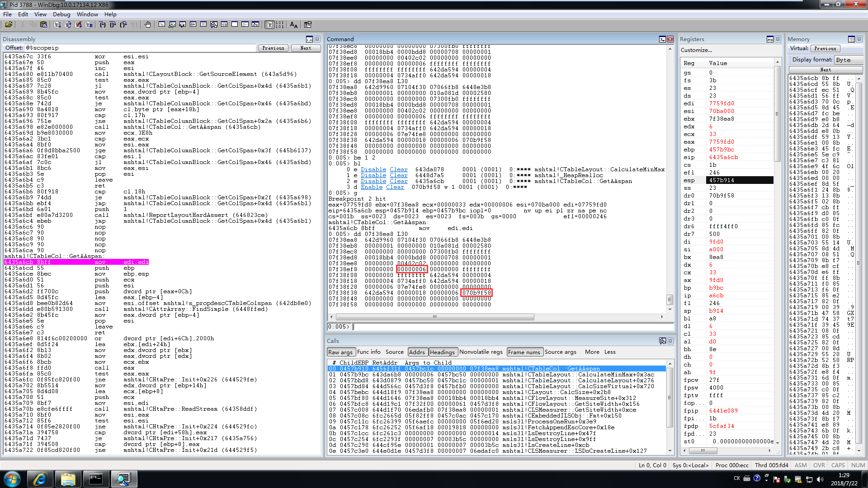Click the Step Over toolbar icon
Image resolution: width=868 pixels, height=488 pixels.
pos(113,25)
